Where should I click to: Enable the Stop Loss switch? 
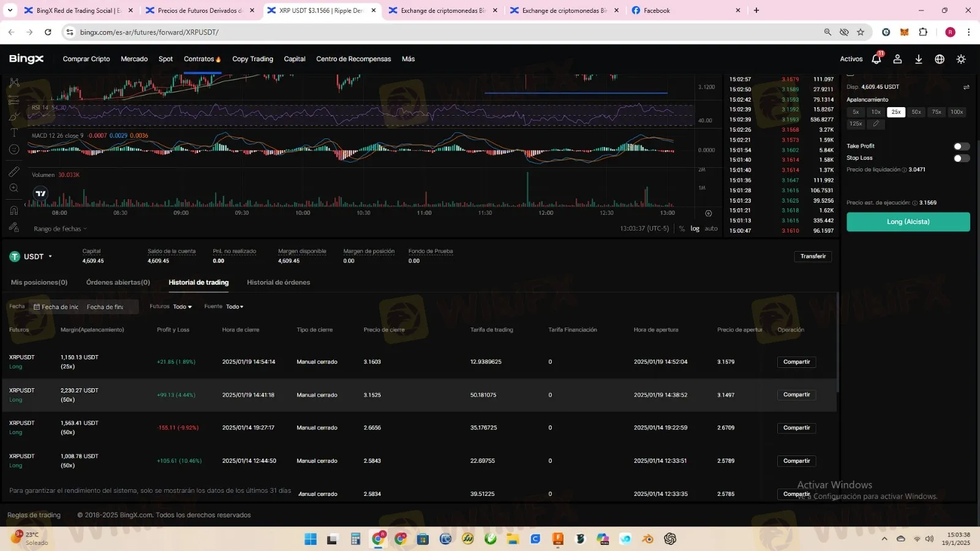962,158
